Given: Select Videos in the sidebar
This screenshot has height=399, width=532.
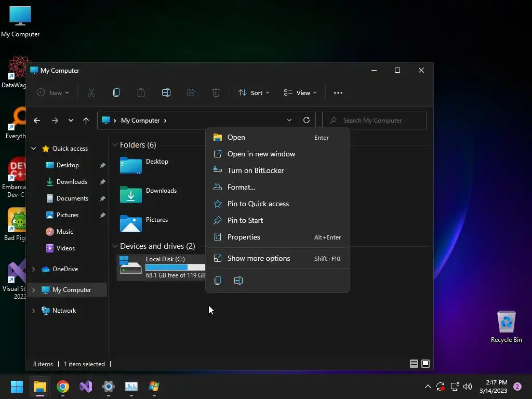Looking at the screenshot, I should (x=65, y=248).
